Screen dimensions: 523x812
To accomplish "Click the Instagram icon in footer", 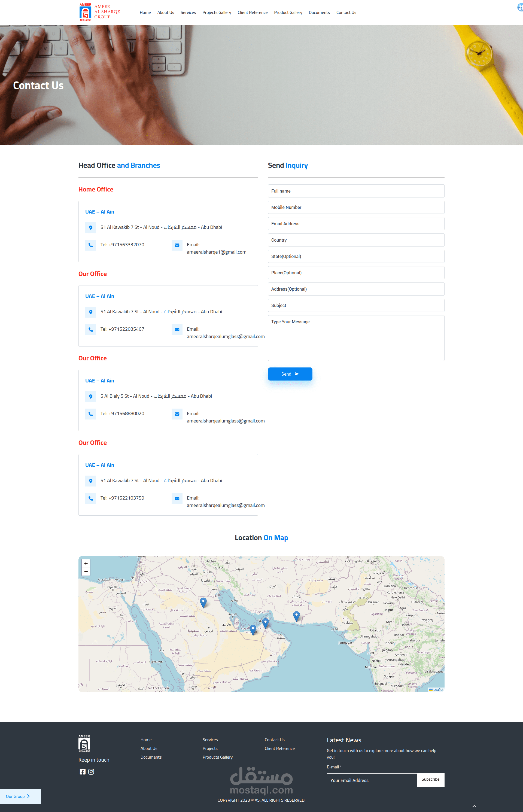I will 91,772.
